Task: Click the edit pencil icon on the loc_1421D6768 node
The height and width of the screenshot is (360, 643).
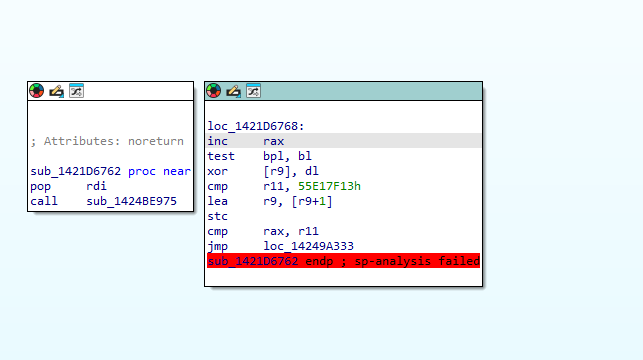Action: tap(233, 91)
